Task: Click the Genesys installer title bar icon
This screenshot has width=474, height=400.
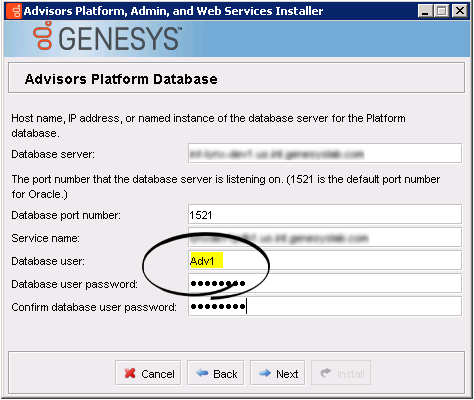Action: click(x=14, y=11)
